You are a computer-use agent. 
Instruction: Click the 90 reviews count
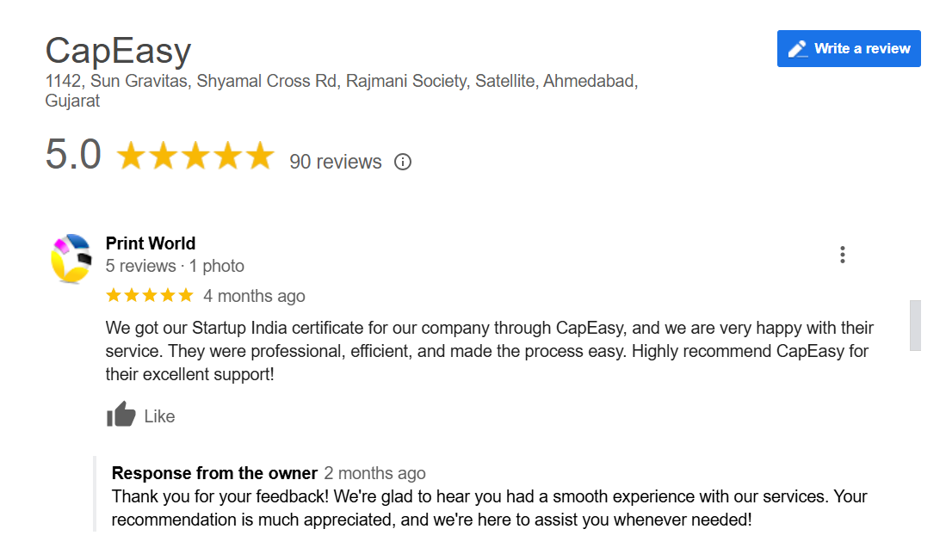coord(336,162)
